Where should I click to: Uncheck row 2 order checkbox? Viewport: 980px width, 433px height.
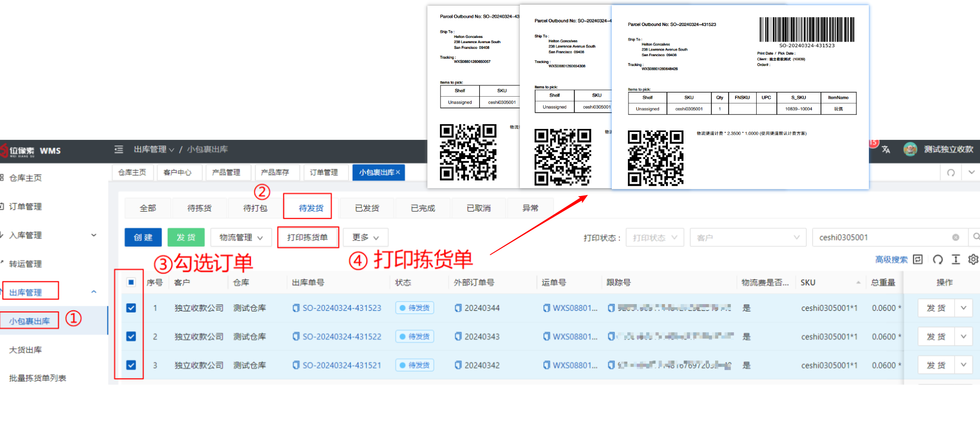131,337
